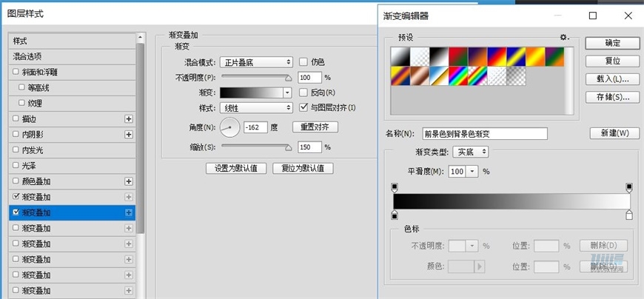Select the rainbow spectrum gradient preset
This screenshot has height=299, width=644.
pyautogui.click(x=458, y=75)
